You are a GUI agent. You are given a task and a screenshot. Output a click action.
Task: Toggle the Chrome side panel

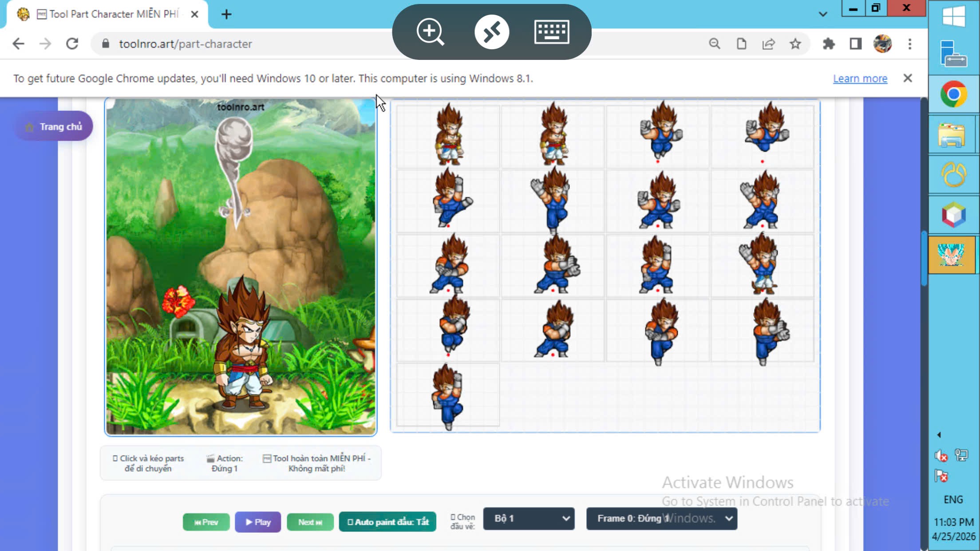click(856, 44)
